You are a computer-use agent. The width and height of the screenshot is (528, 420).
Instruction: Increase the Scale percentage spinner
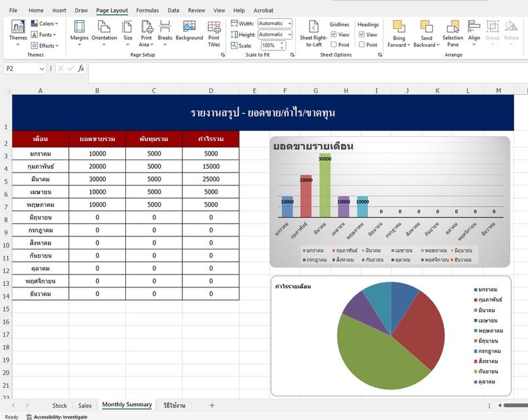282,43
